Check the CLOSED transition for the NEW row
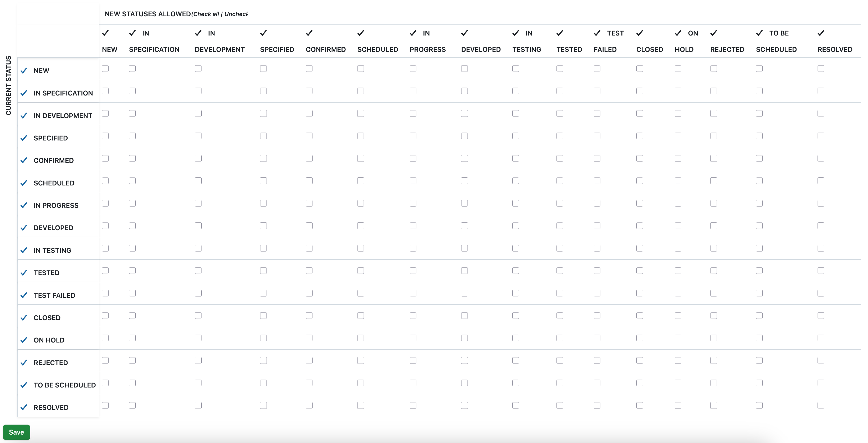The width and height of the screenshot is (868, 443). coord(639,68)
